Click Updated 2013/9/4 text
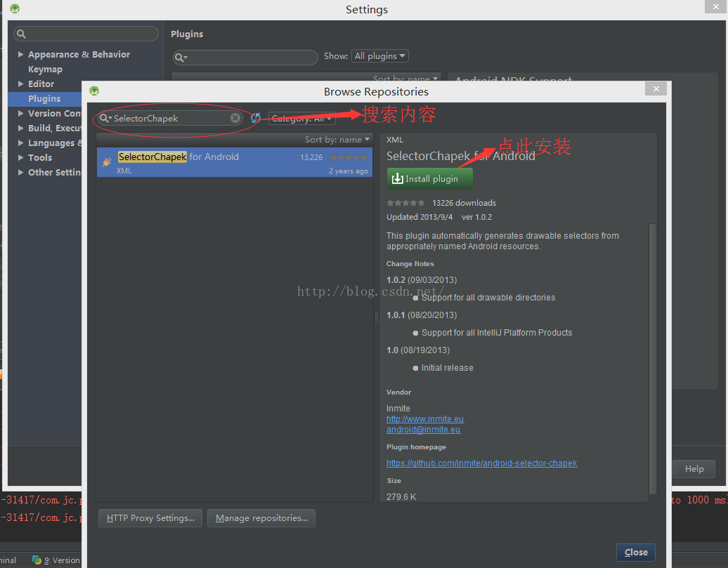728x568 pixels. (x=420, y=217)
